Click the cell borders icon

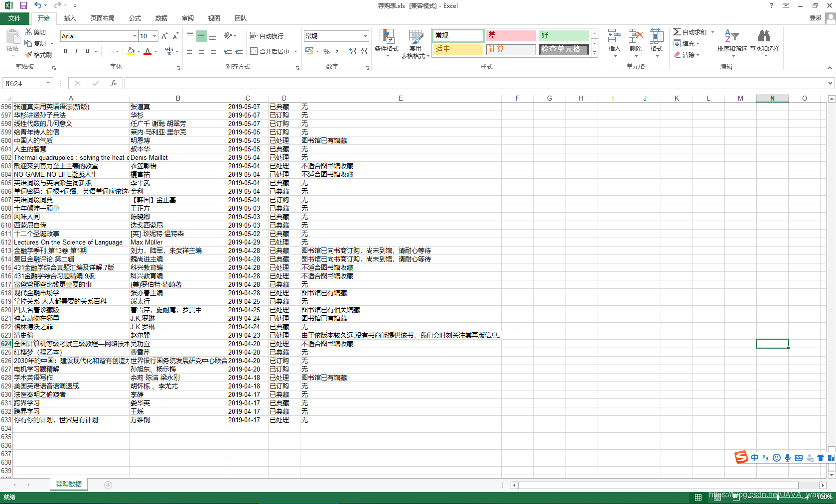pos(109,51)
